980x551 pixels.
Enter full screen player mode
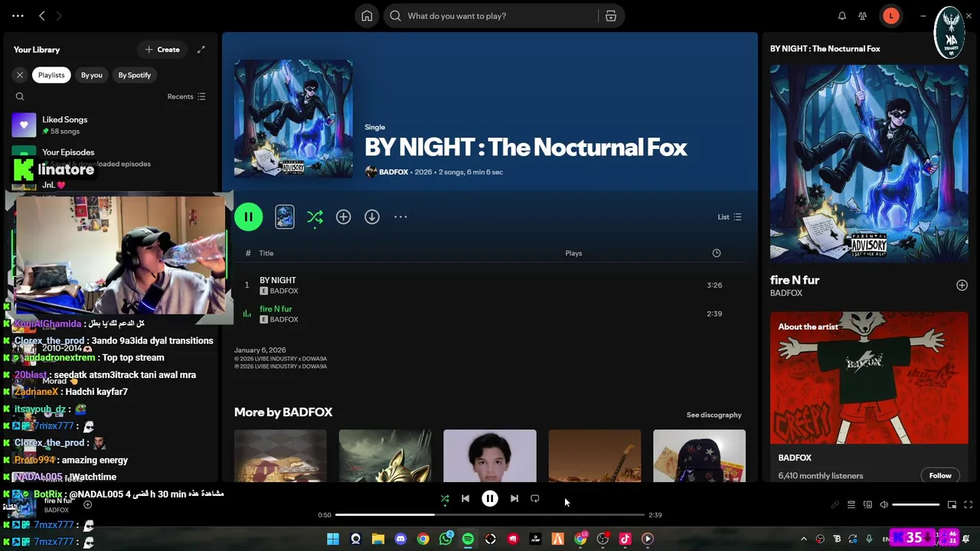[x=969, y=505]
